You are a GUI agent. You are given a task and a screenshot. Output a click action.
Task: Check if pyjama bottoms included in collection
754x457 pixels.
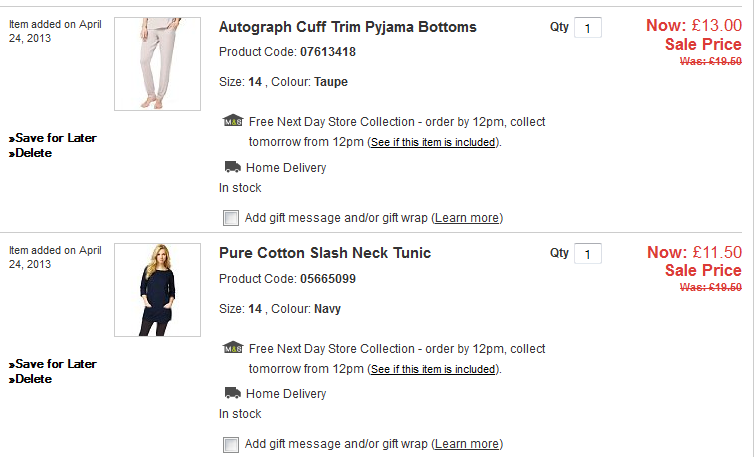433,142
